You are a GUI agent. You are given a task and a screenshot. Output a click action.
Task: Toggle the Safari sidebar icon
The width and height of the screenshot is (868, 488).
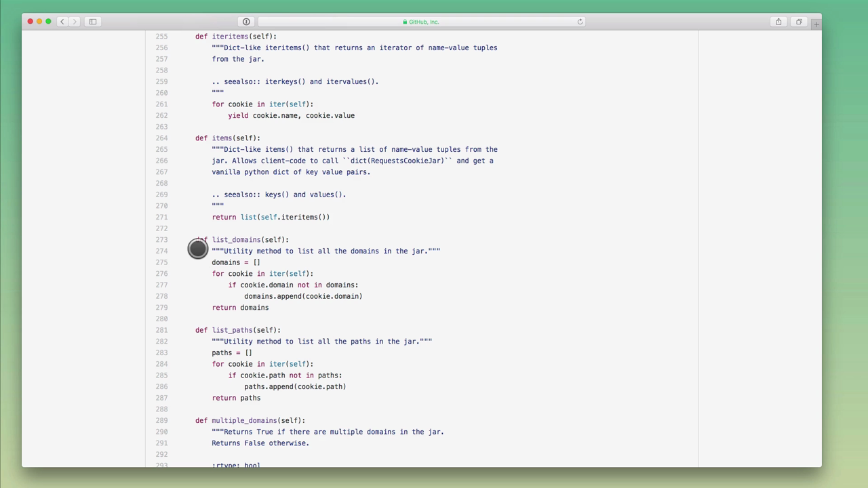[x=92, y=21]
